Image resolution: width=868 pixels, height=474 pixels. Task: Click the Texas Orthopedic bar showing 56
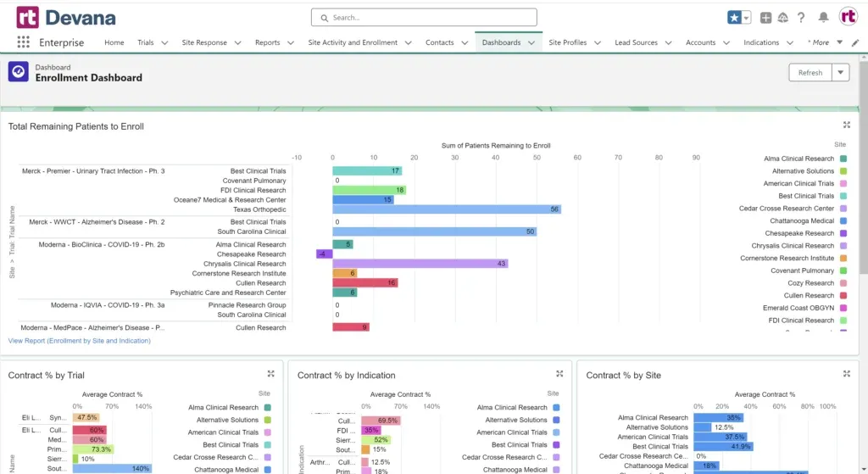(447, 209)
